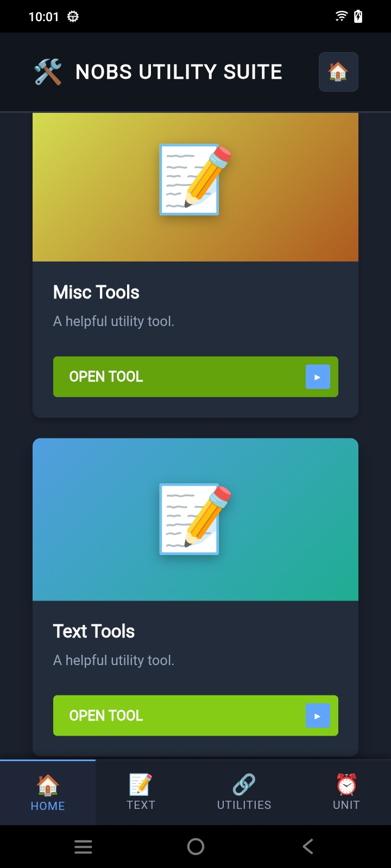
Task: Click the hammer and wrench logo icon
Action: tap(48, 72)
